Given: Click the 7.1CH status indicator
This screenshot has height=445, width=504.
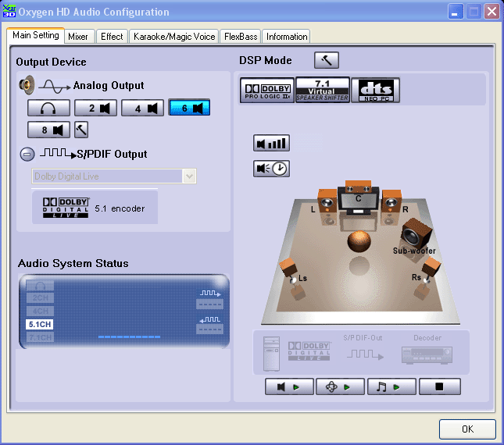Looking at the screenshot, I should (x=40, y=337).
